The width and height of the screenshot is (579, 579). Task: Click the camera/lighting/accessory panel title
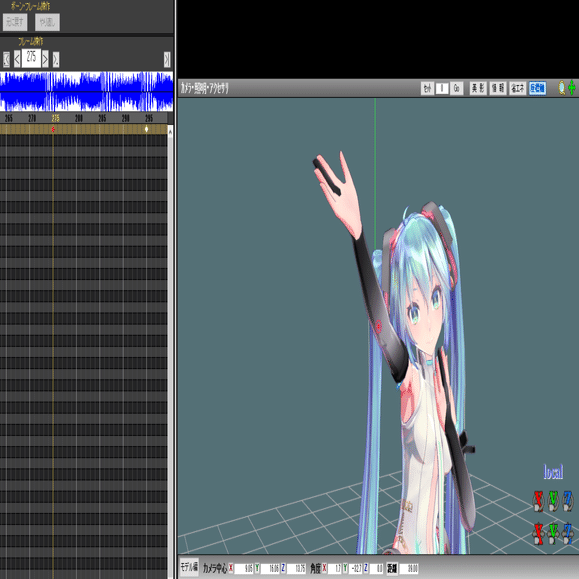point(205,88)
